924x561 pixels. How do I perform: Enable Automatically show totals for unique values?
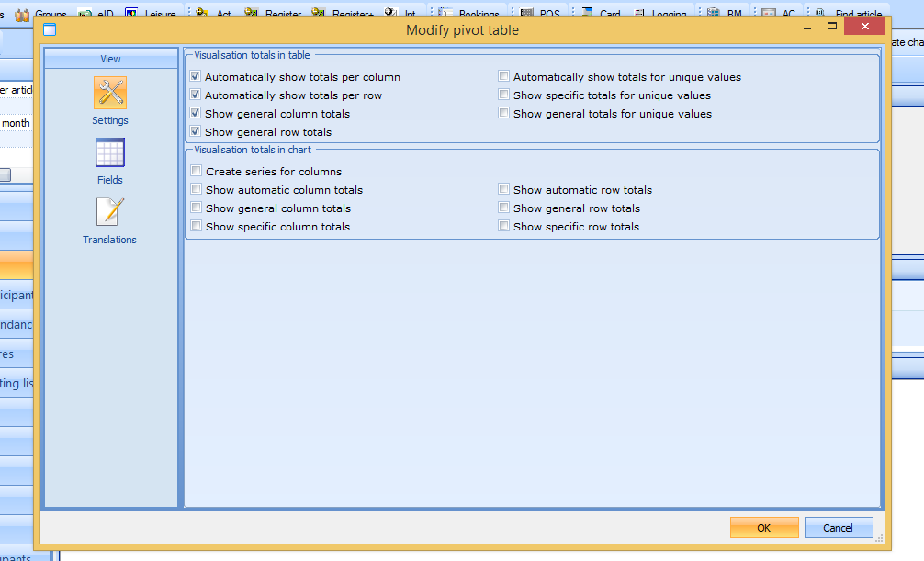click(x=504, y=77)
